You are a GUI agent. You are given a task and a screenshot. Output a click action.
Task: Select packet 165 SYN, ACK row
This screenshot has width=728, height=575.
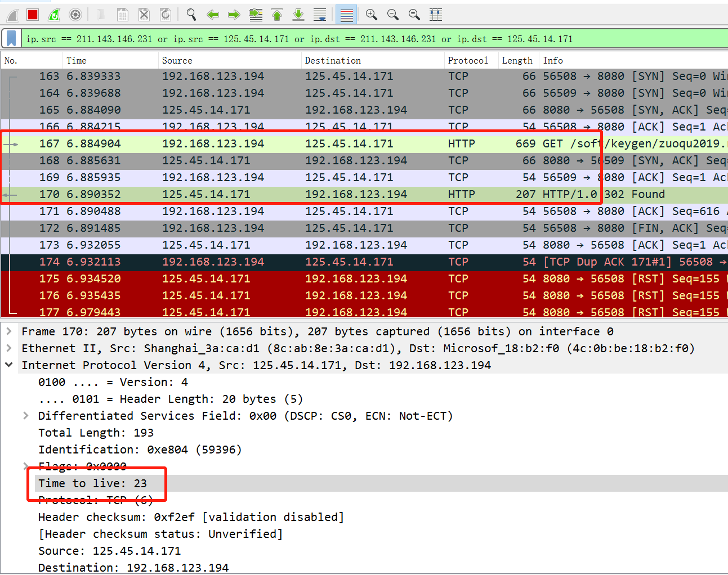(364, 110)
